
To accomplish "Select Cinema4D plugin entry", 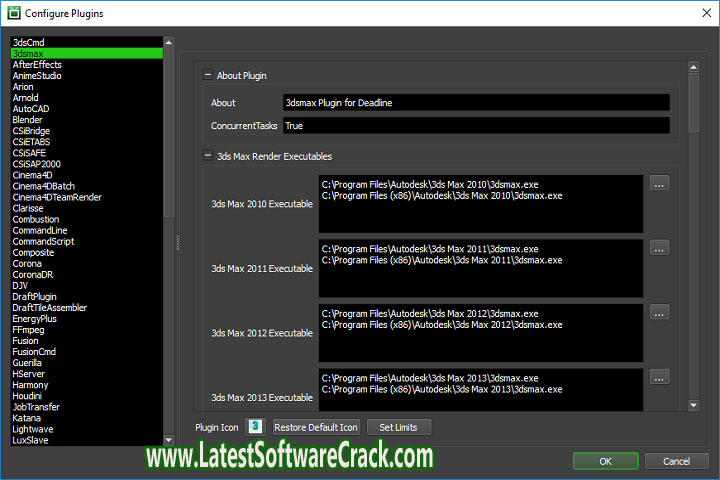I will [x=33, y=175].
